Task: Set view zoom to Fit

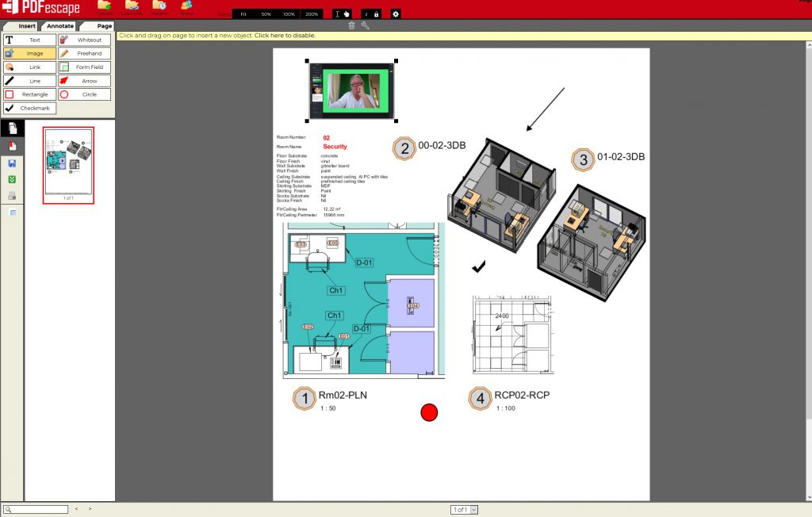Action: (x=243, y=14)
